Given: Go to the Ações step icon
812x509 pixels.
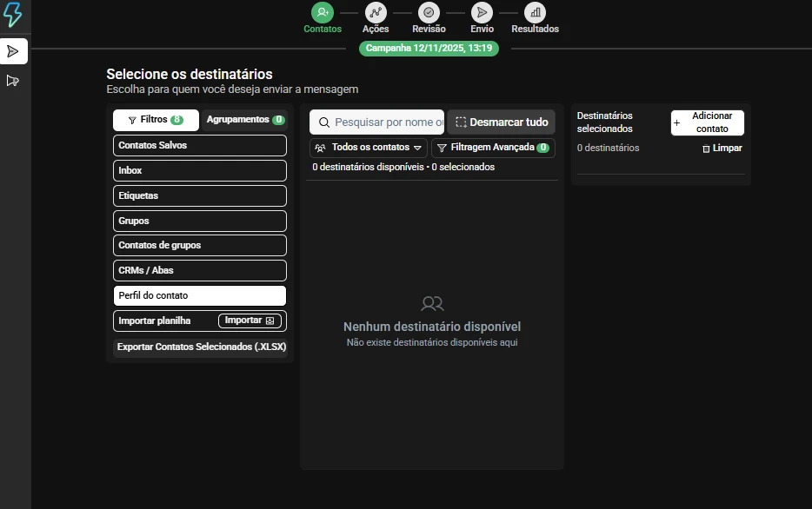Looking at the screenshot, I should [376, 12].
